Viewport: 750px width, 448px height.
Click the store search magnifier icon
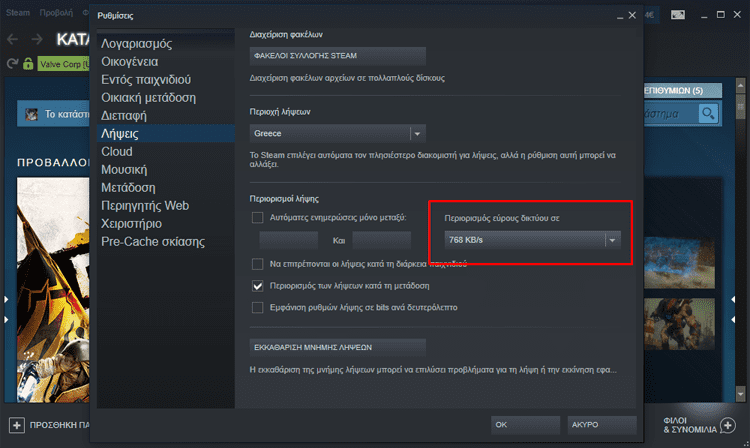tap(708, 114)
